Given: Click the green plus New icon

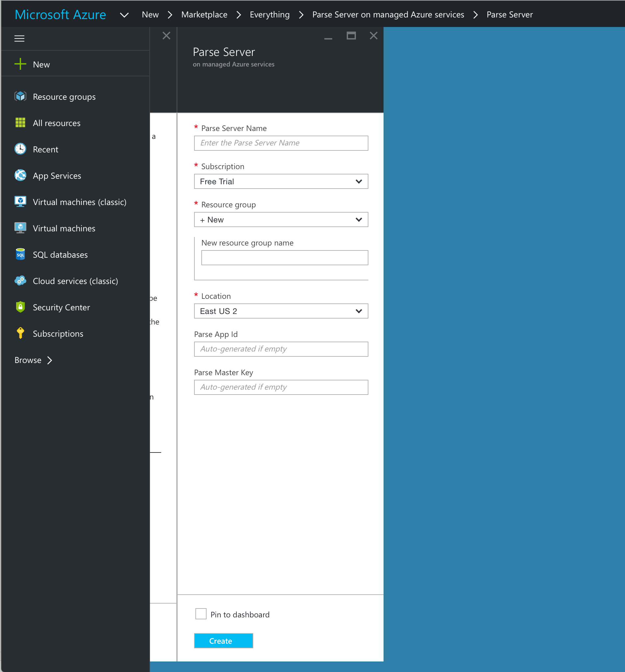Looking at the screenshot, I should click(20, 64).
